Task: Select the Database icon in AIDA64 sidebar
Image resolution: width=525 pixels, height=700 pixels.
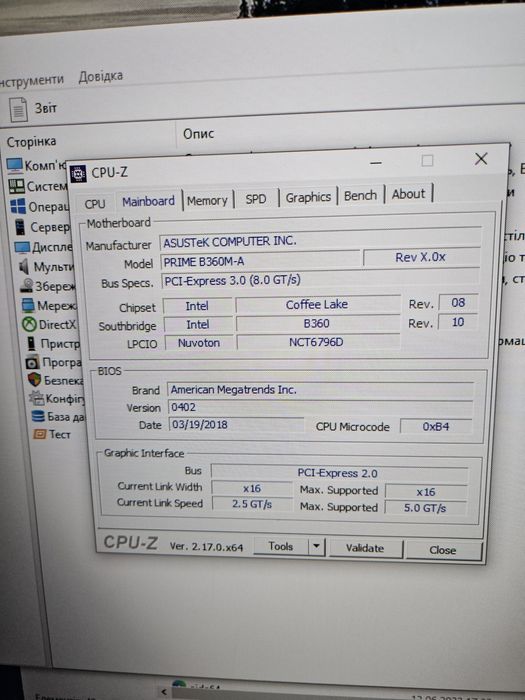Action: [x=38, y=416]
